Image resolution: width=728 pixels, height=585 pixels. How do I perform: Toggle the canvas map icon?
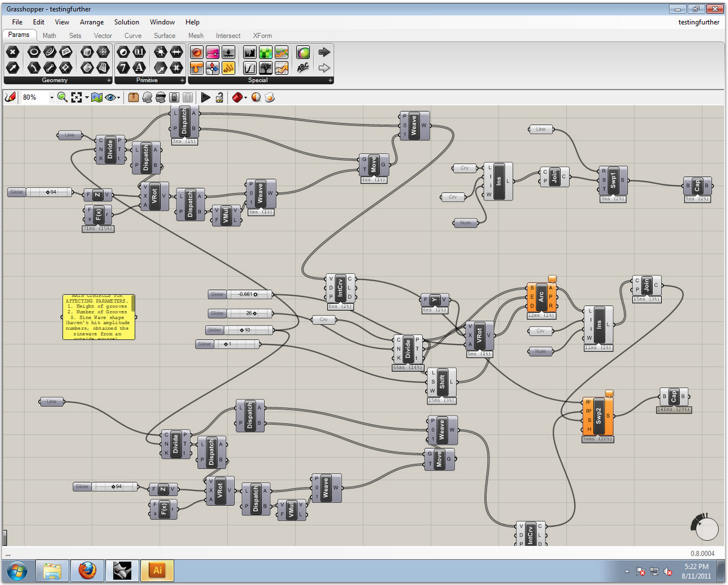97,97
